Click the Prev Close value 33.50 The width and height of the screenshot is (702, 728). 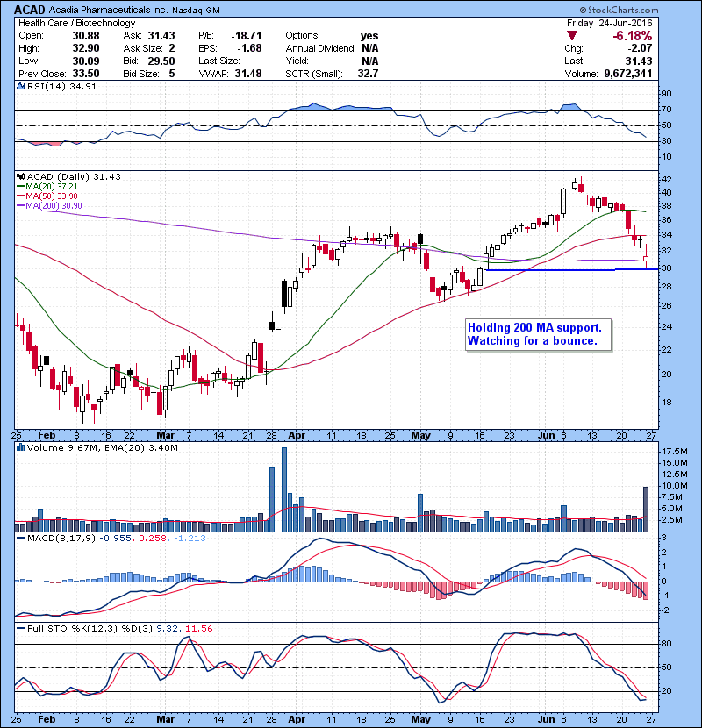[86, 74]
